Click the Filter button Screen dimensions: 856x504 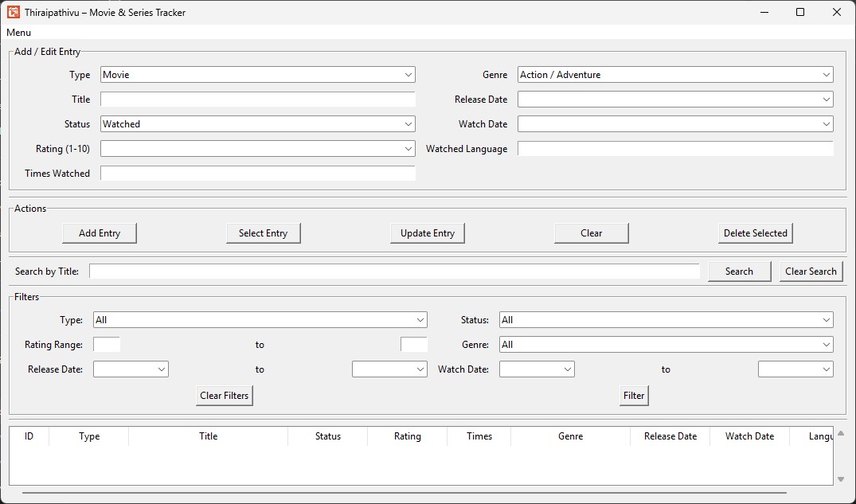[634, 396]
